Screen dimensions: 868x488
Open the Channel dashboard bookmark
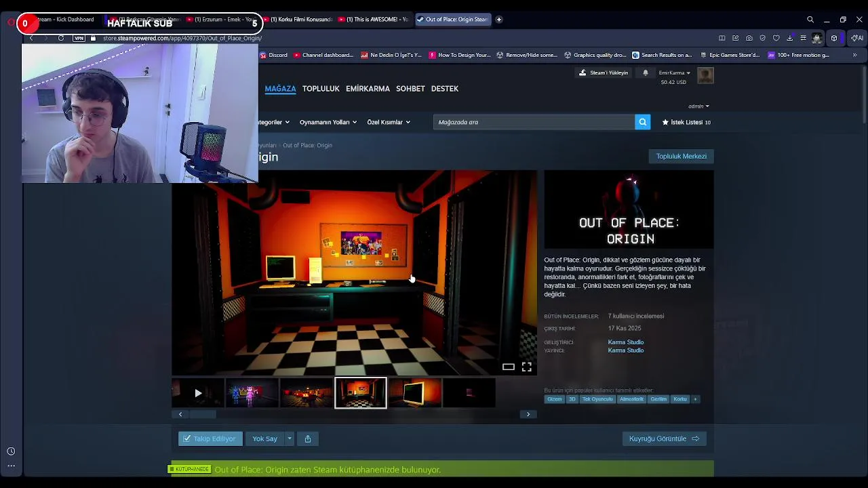tap(323, 55)
